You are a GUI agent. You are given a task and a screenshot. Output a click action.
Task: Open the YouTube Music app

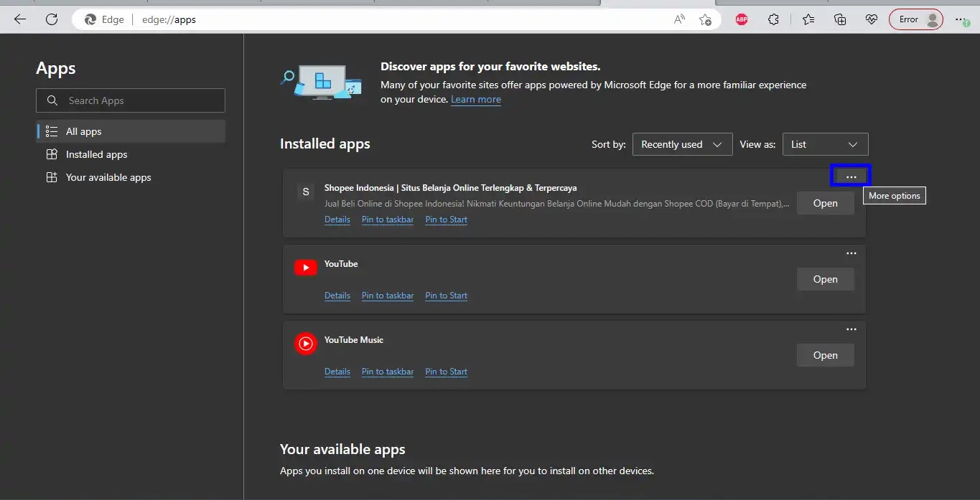[826, 355]
